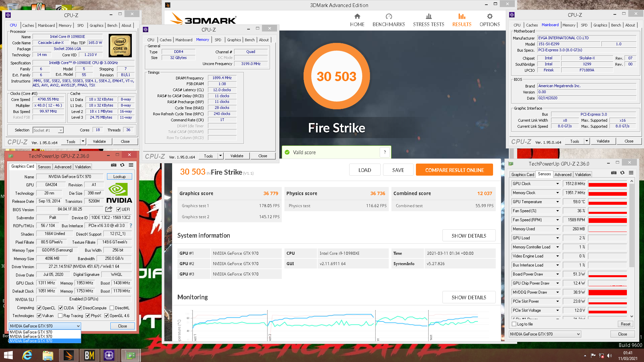Switch to CPU-Z taskbar icon

click(109, 355)
